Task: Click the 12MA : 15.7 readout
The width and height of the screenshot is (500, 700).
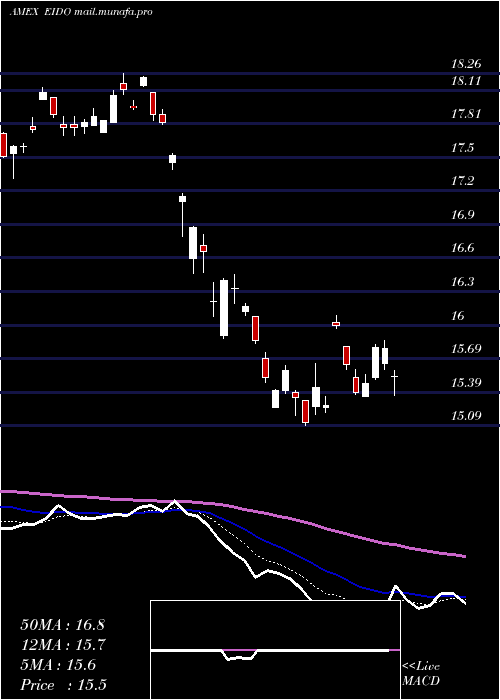Action: (62, 645)
